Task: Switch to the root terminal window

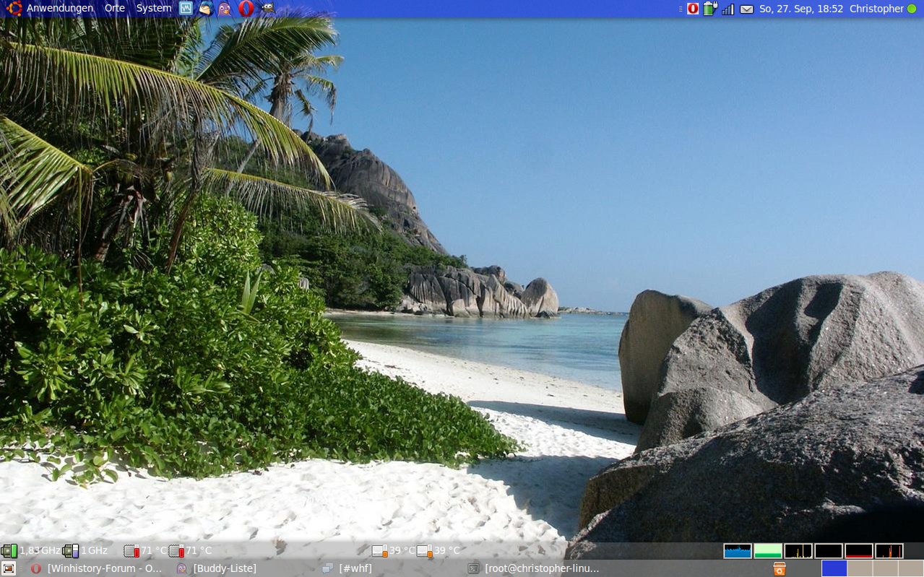Action: point(541,568)
